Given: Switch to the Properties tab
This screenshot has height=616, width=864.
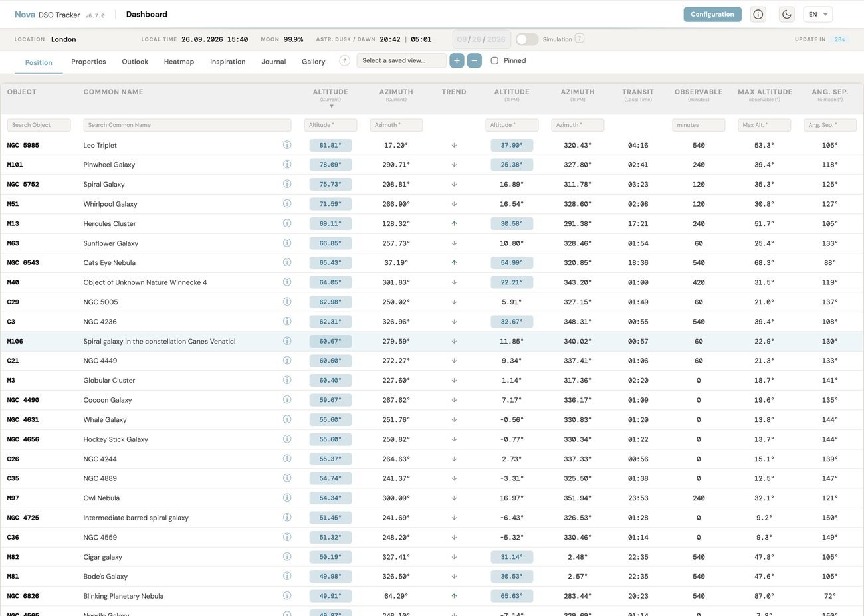Looking at the screenshot, I should (88, 62).
